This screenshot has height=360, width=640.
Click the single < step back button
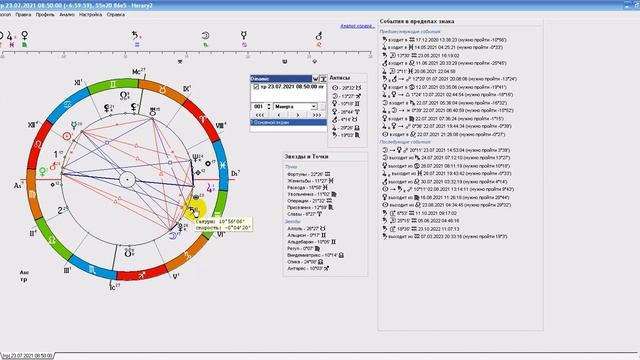coord(279,115)
